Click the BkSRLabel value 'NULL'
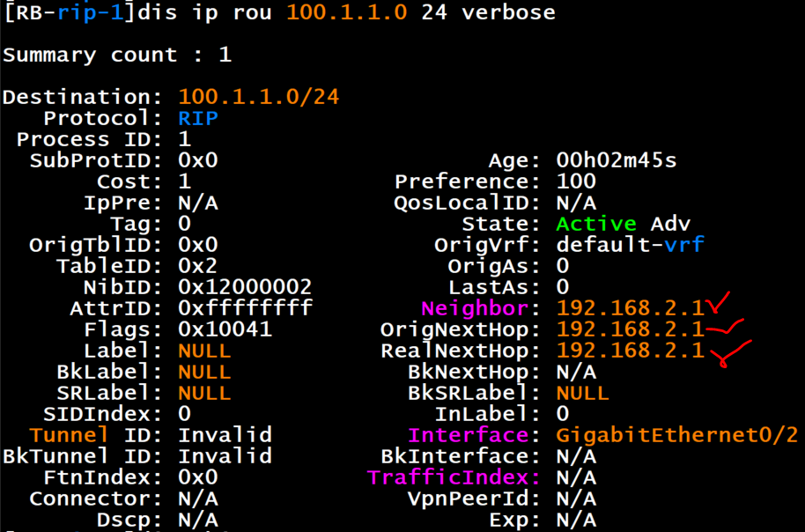Screen dimensions: 805x532 pyautogui.click(x=583, y=392)
